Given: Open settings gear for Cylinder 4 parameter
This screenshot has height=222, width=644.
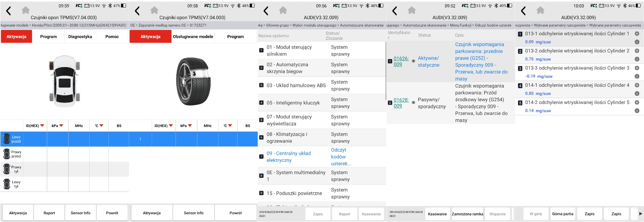Looking at the screenshot, I should [x=637, y=85].
